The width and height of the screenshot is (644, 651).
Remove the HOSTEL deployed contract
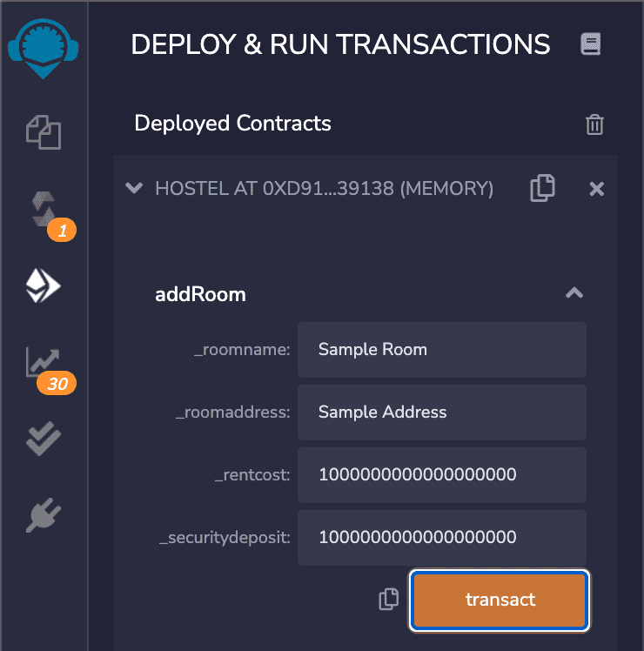pos(597,189)
